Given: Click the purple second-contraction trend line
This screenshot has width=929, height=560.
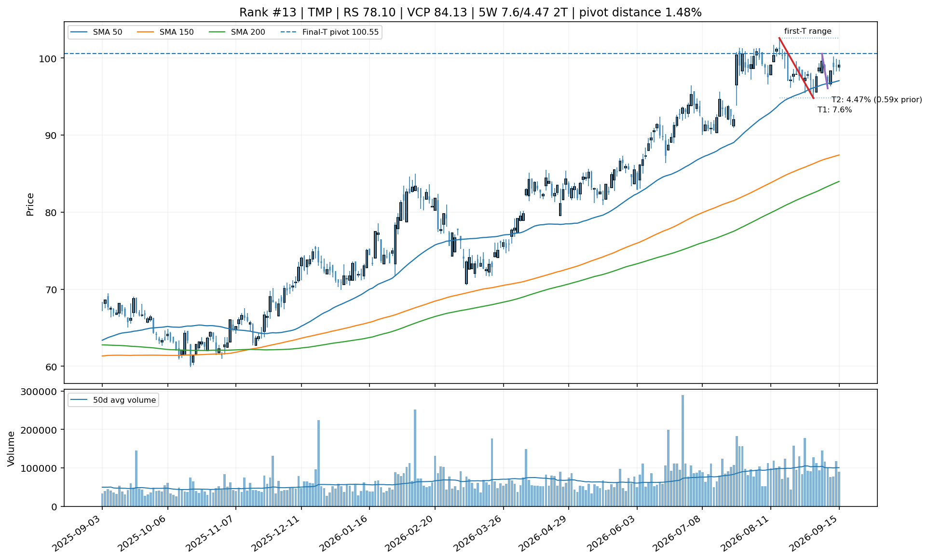Looking at the screenshot, I should (825, 71).
